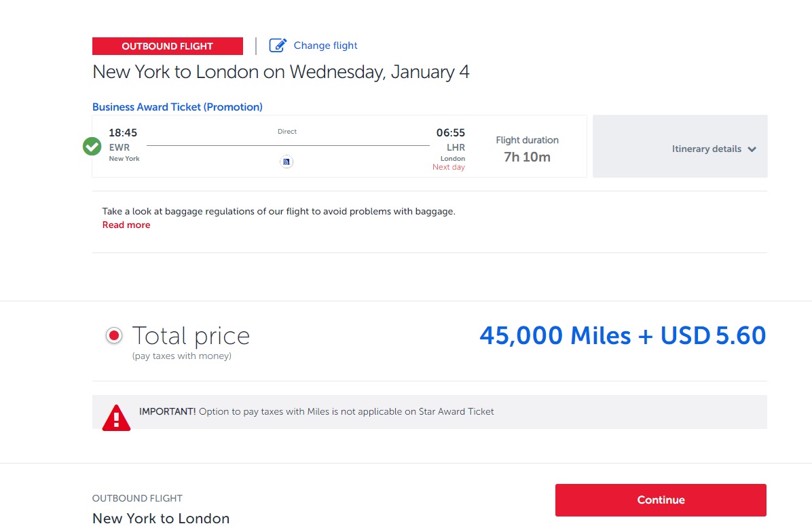The height and width of the screenshot is (526, 812).
Task: Click the green checkmark selected flight icon
Action: 92,147
